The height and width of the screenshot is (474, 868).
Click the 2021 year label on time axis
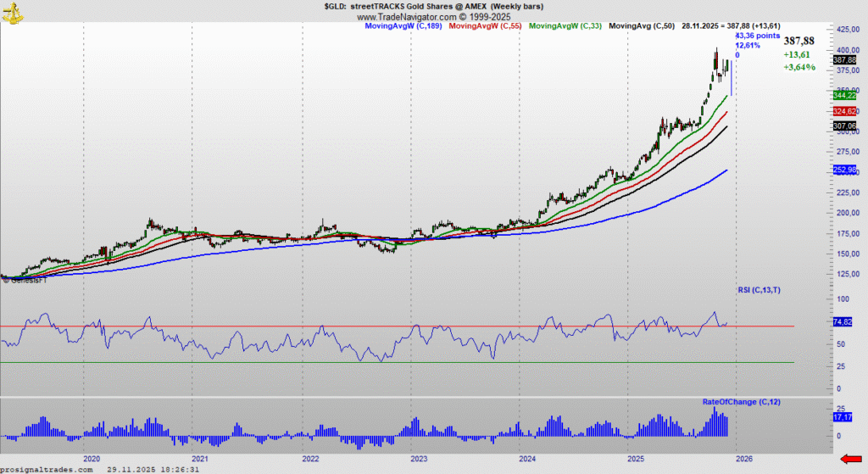[x=200, y=459]
